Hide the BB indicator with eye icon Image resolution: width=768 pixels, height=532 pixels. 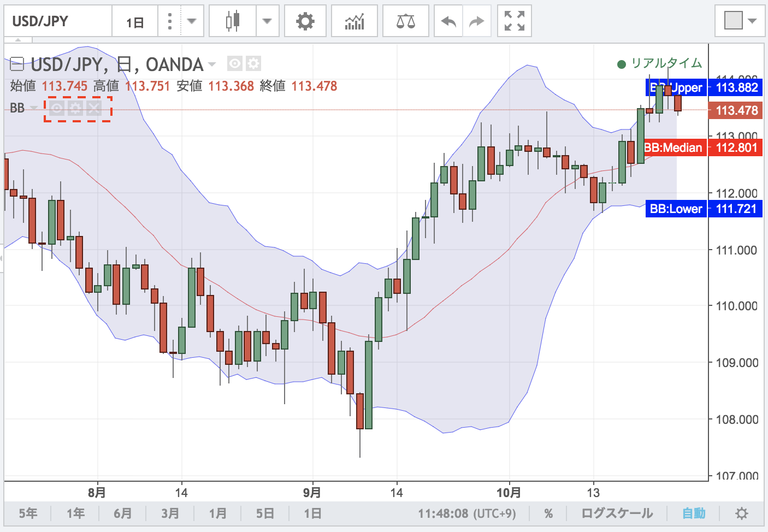click(56, 108)
